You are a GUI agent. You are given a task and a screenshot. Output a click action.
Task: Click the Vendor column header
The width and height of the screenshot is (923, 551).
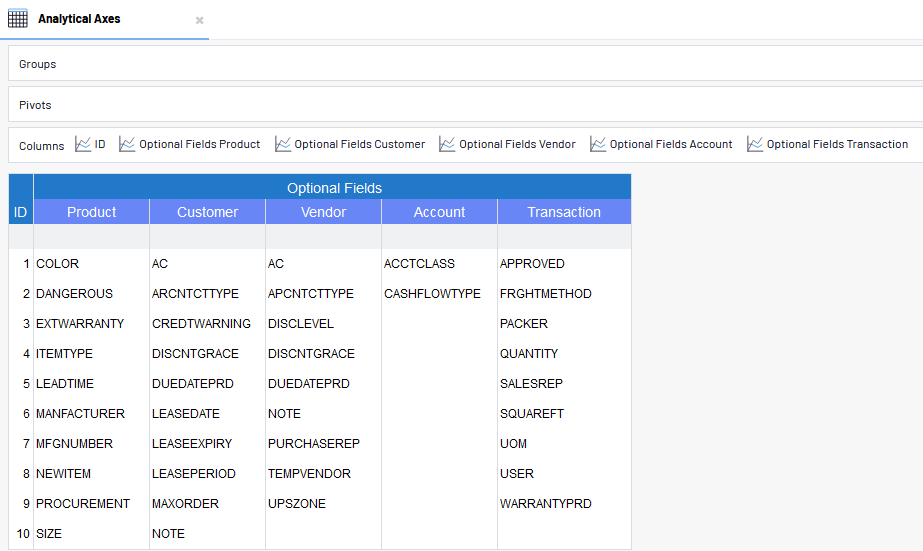pos(323,212)
